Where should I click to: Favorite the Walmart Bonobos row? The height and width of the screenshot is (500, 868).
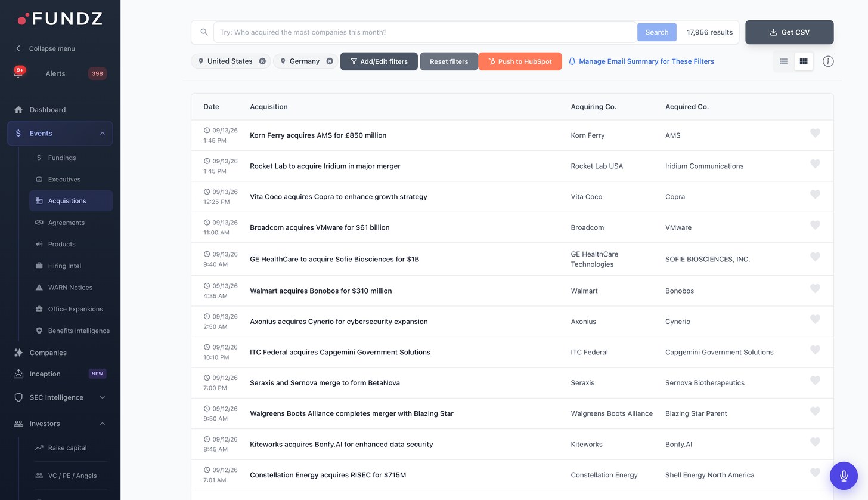(x=815, y=288)
